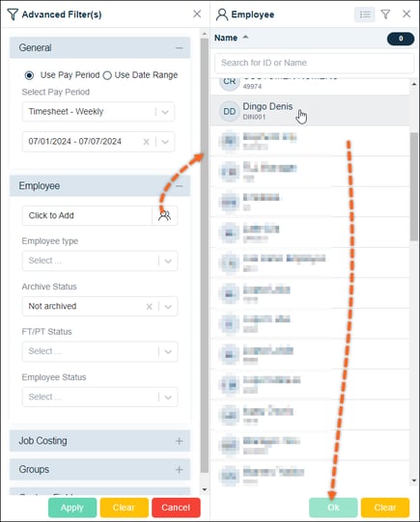Open employee picker icon beside Click to Add

click(164, 215)
